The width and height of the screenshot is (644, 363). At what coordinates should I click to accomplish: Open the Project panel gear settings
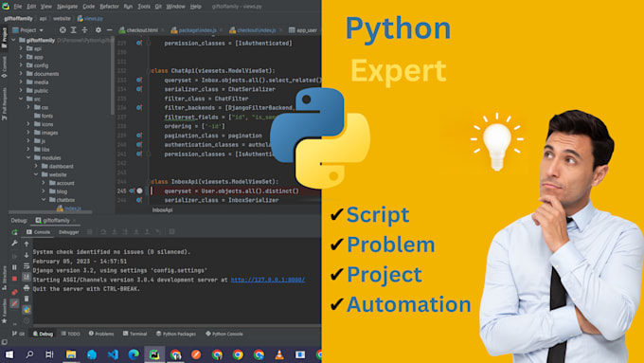click(98, 30)
